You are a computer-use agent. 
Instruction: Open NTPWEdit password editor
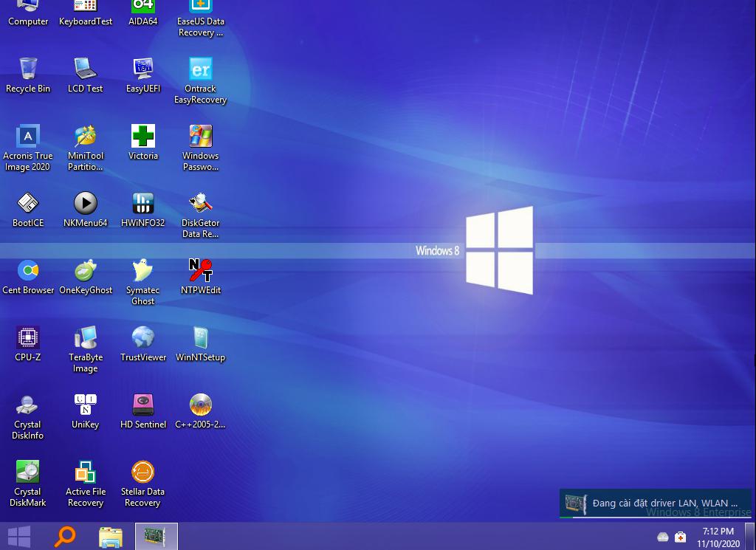point(200,271)
